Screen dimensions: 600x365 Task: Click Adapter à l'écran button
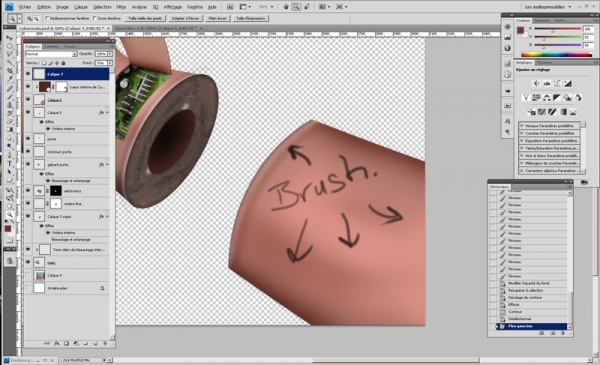pyautogui.click(x=185, y=18)
